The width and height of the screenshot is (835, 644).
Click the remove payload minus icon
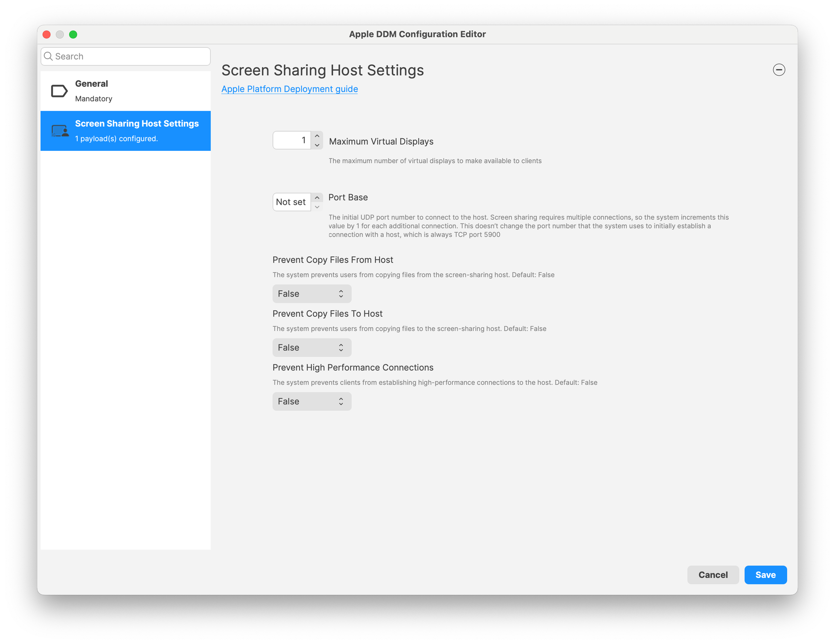coord(778,70)
